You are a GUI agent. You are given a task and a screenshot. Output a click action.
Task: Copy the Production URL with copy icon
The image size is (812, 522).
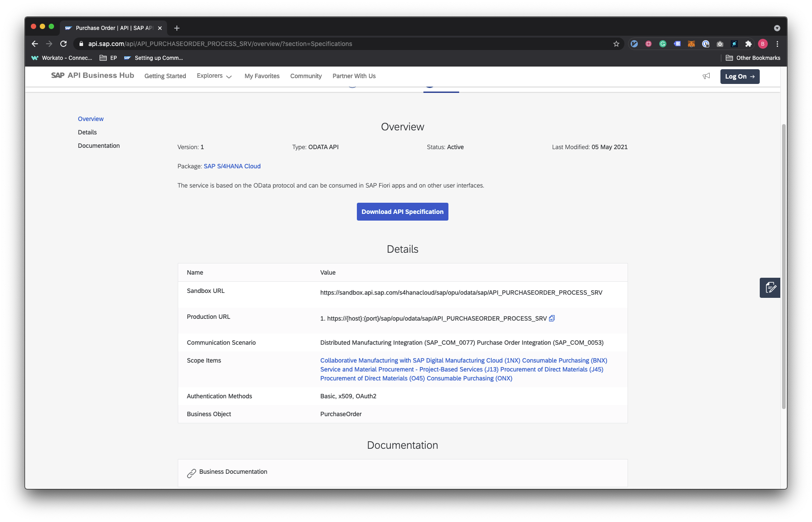pos(552,318)
